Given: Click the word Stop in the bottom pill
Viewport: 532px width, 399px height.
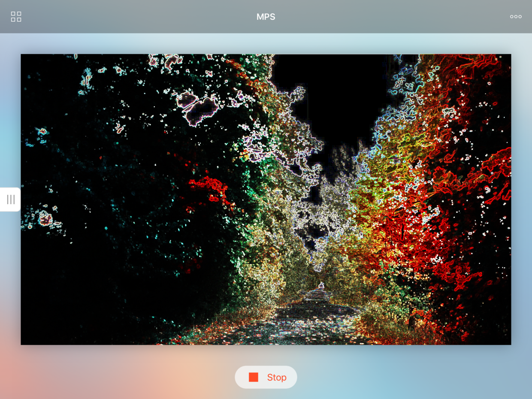Looking at the screenshot, I should (277, 378).
